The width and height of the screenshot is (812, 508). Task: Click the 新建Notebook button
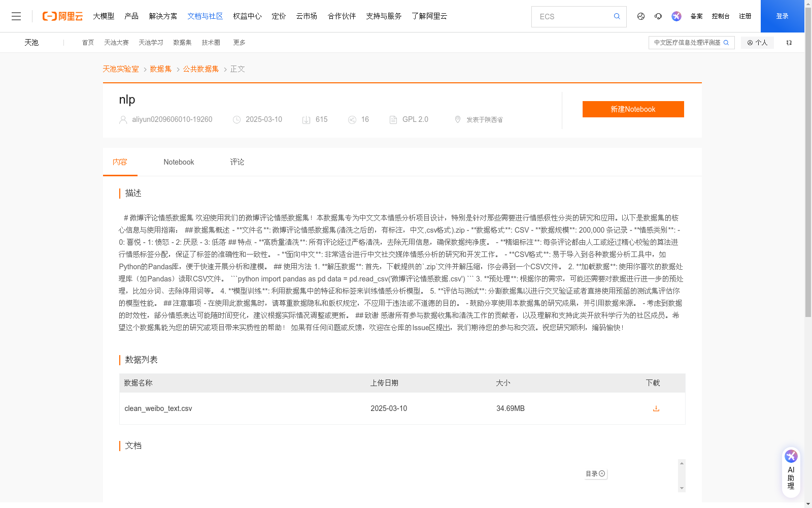(x=633, y=109)
